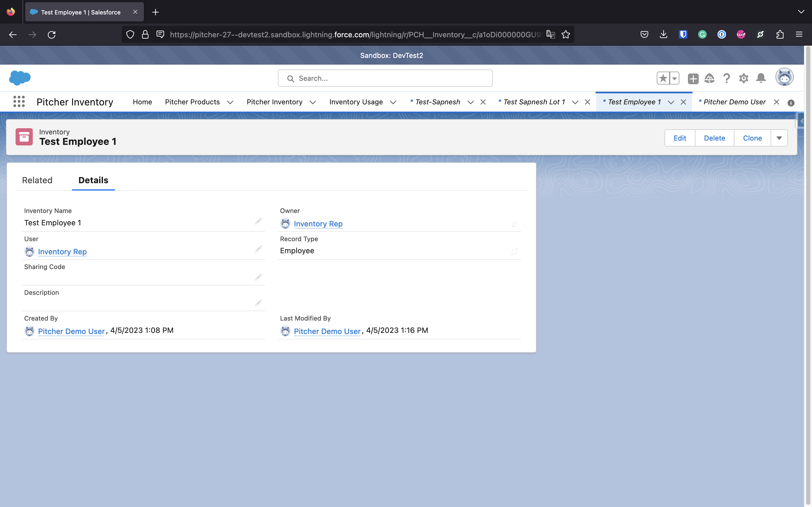Click Change Owner icon beside Owner field
The image size is (812, 507).
click(x=514, y=224)
